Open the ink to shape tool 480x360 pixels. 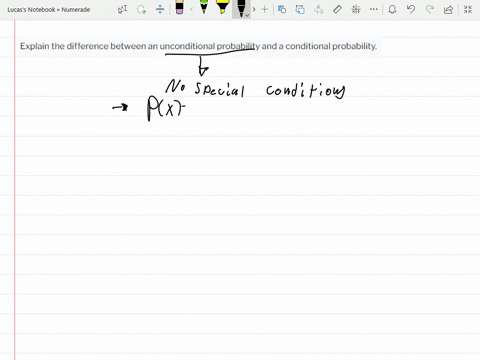point(300,9)
